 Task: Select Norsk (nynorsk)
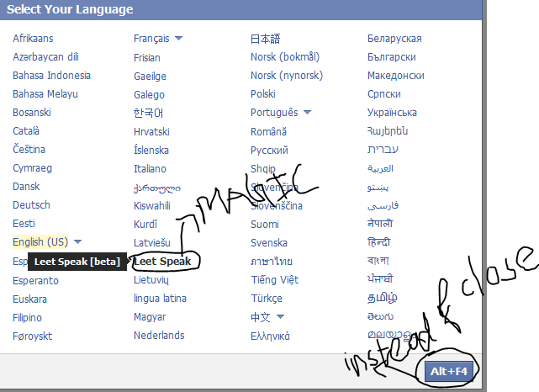(287, 76)
